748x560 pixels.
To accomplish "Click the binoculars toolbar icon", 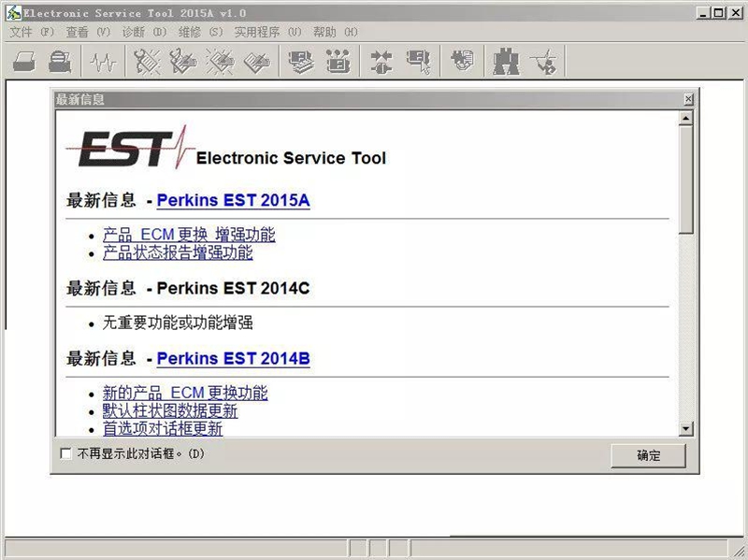I will tap(506, 62).
